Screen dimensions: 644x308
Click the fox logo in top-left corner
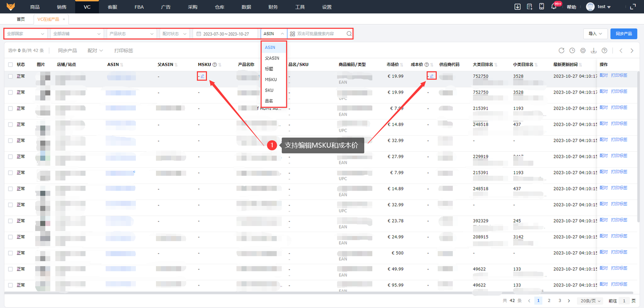(x=11, y=7)
